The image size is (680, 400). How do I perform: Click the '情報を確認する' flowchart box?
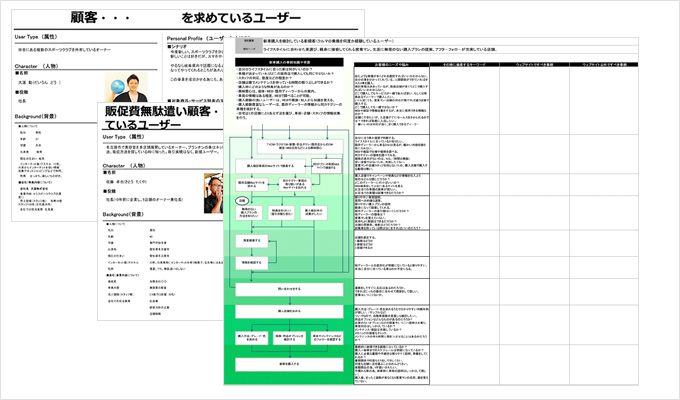tap(252, 262)
